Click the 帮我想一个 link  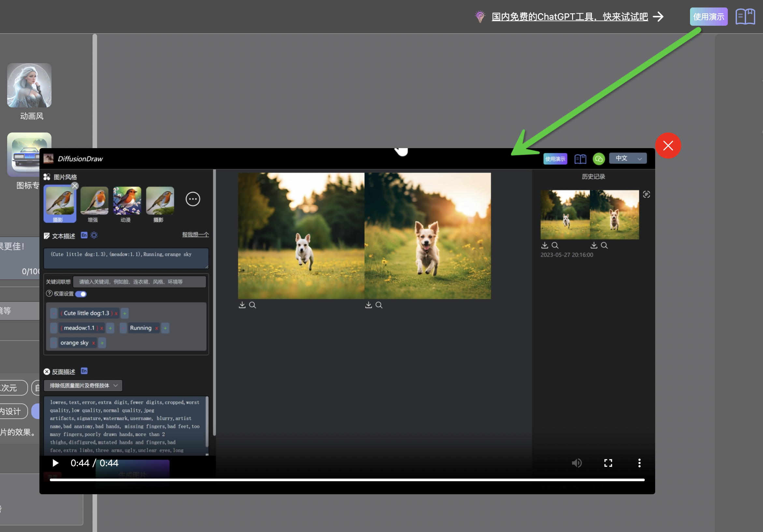coord(195,234)
